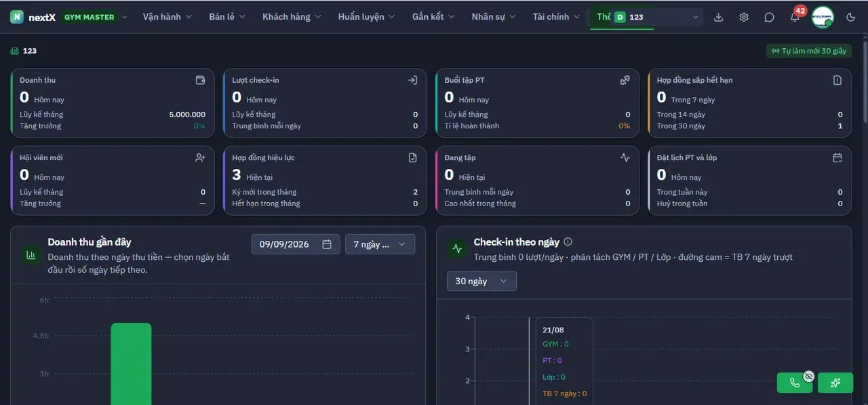Click the bar chart icon beside Doanh thu gần đây

[31, 255]
